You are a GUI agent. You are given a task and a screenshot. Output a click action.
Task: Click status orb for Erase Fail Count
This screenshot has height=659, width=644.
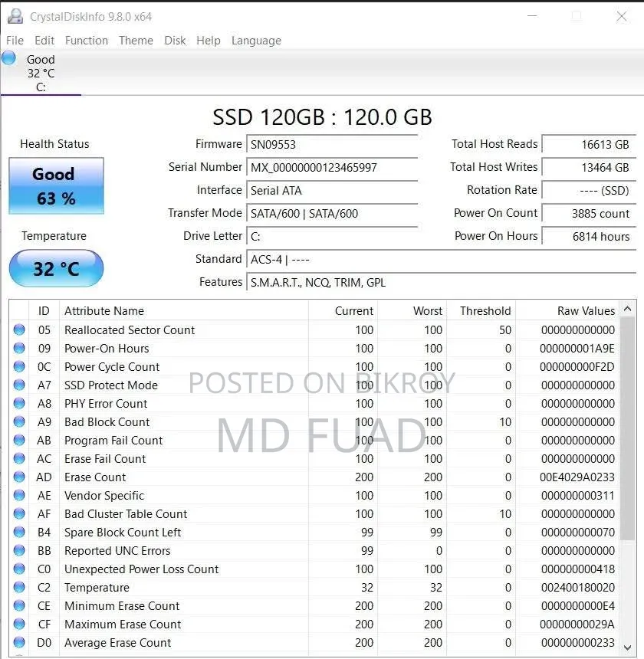click(19, 458)
